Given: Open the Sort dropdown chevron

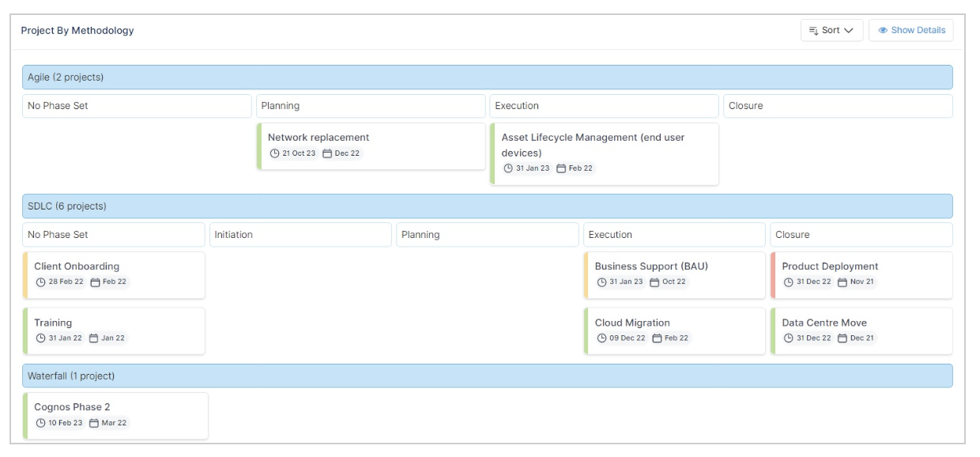Looking at the screenshot, I should point(849,31).
